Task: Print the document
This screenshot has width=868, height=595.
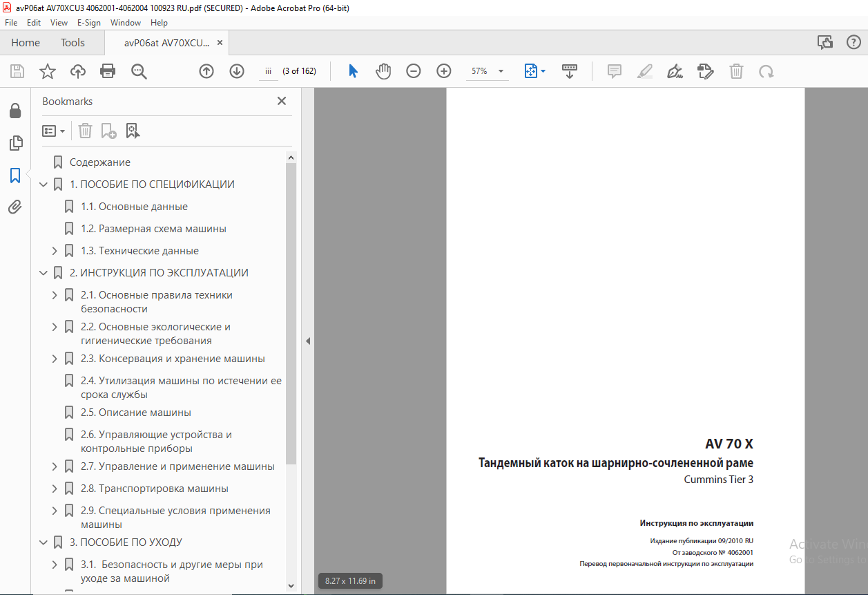Action: click(108, 71)
